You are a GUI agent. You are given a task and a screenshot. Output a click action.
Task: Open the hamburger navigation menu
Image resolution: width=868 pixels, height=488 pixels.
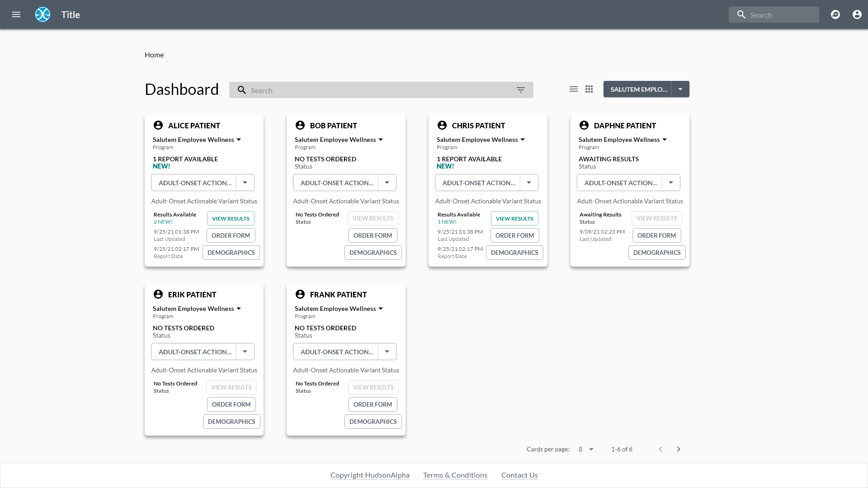point(16,14)
